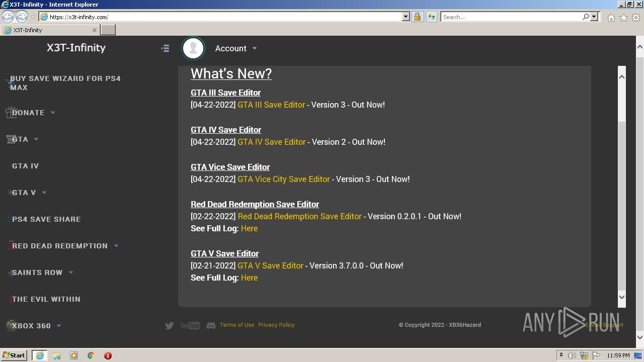Click the security lock icon in address bar

417,17
